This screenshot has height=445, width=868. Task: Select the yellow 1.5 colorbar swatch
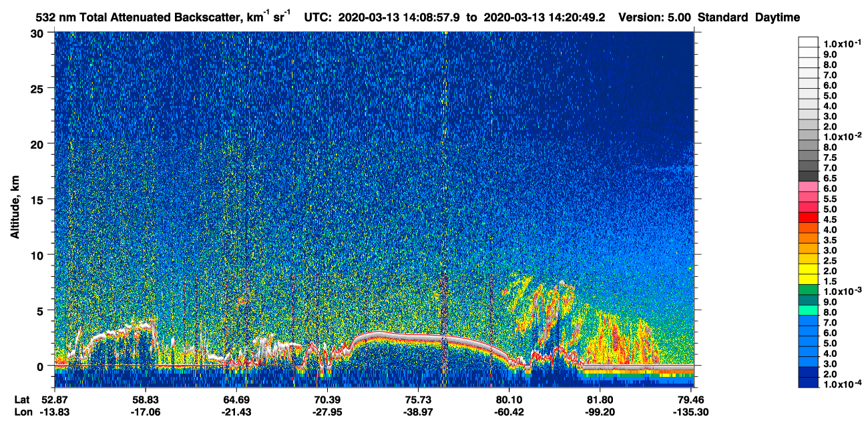pos(809,281)
